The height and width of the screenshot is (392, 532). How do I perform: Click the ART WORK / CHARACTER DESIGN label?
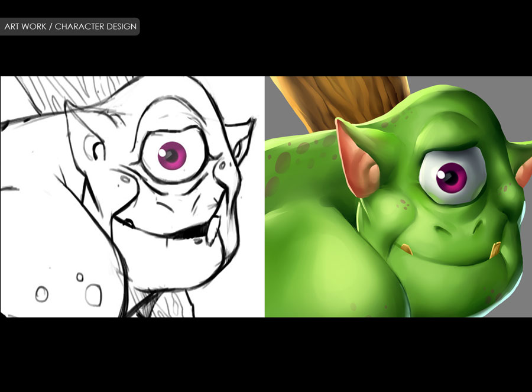click(x=70, y=27)
